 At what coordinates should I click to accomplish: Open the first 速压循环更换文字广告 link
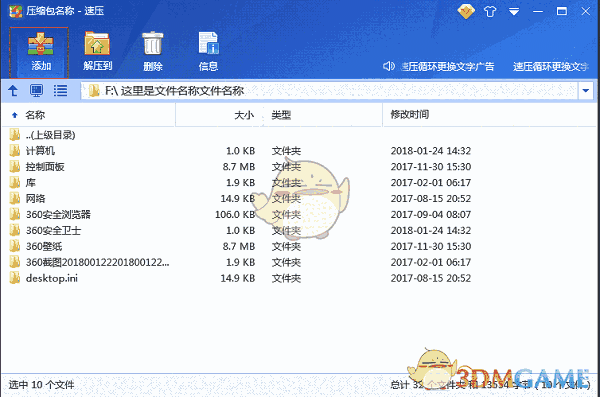(x=448, y=67)
